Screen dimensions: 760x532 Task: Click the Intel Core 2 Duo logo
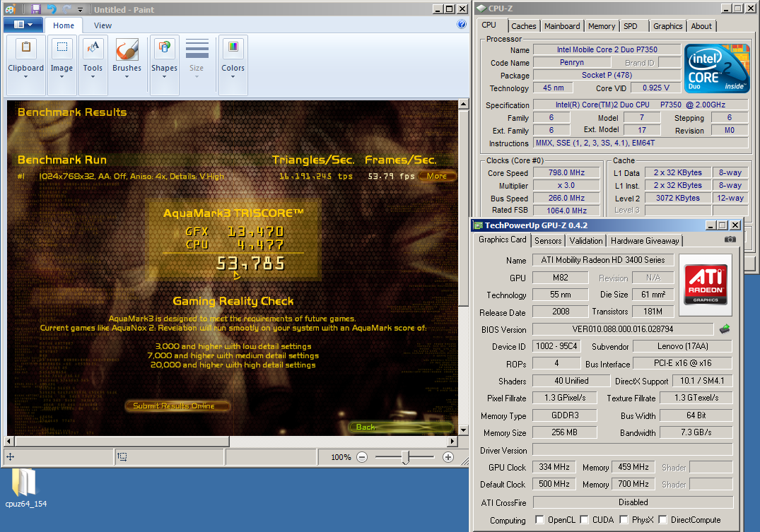pyautogui.click(x=717, y=69)
